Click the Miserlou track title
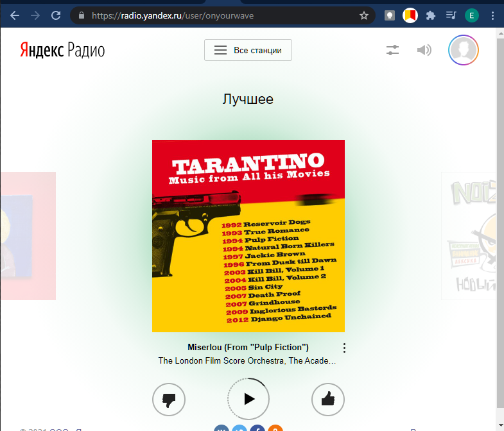This screenshot has width=504, height=431. (x=248, y=347)
